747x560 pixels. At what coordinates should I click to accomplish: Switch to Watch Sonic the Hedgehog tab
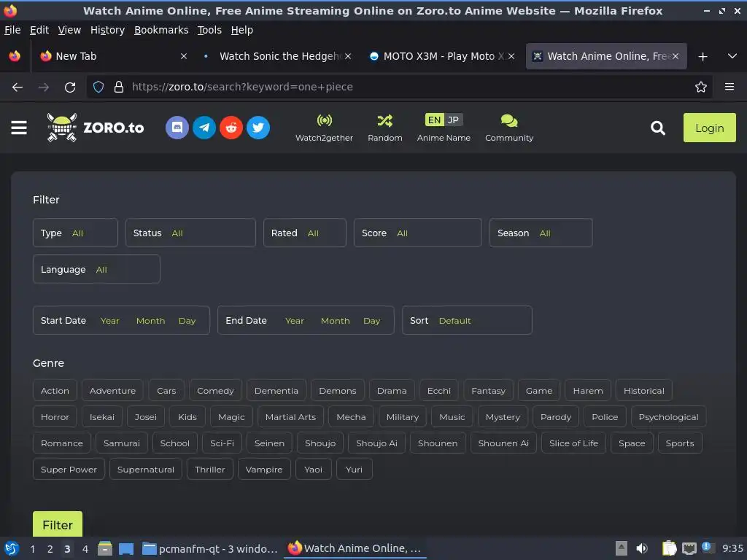277,56
